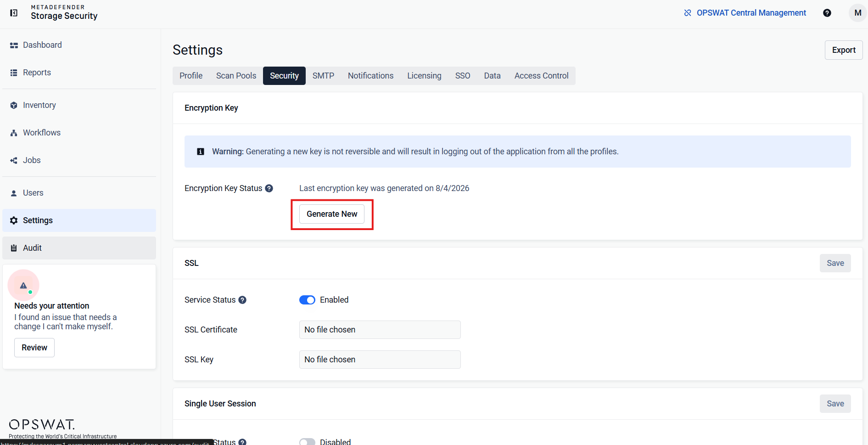The width and height of the screenshot is (868, 445).
Task: Save the SSL settings
Action: (835, 263)
